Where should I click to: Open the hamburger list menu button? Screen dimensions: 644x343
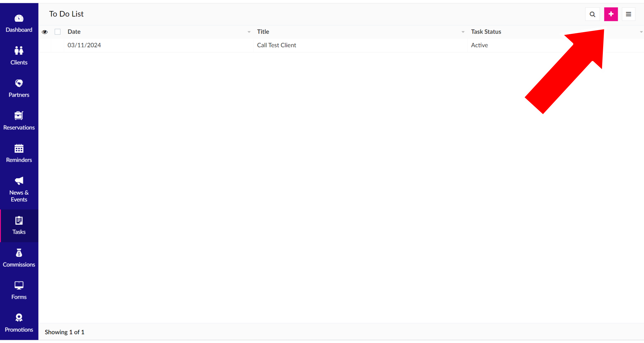click(629, 14)
